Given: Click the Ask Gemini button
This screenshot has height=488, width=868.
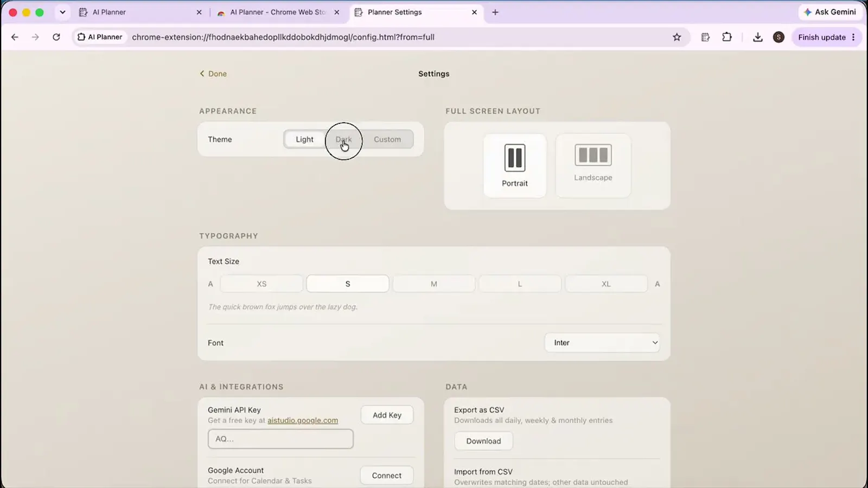Looking at the screenshot, I should (830, 12).
